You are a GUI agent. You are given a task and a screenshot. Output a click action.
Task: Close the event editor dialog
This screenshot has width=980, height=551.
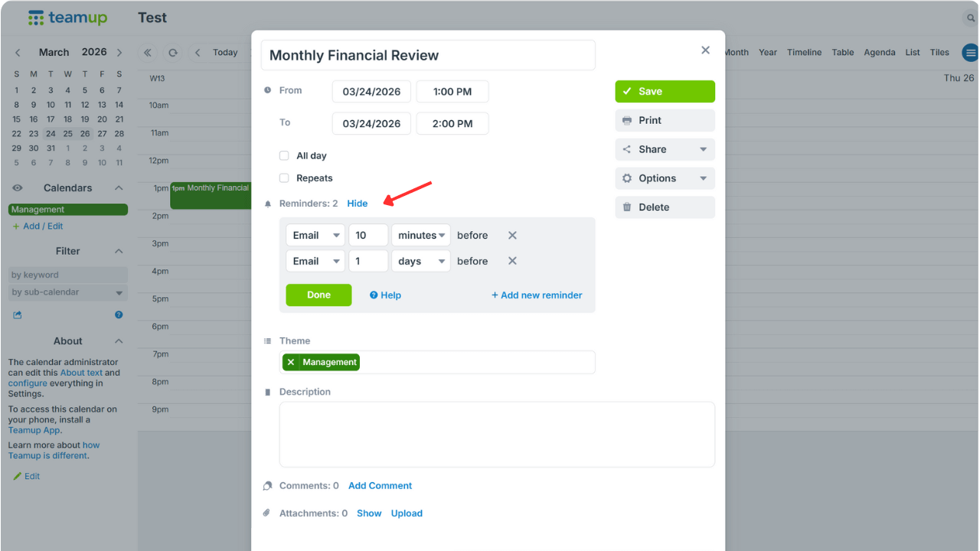pyautogui.click(x=705, y=51)
